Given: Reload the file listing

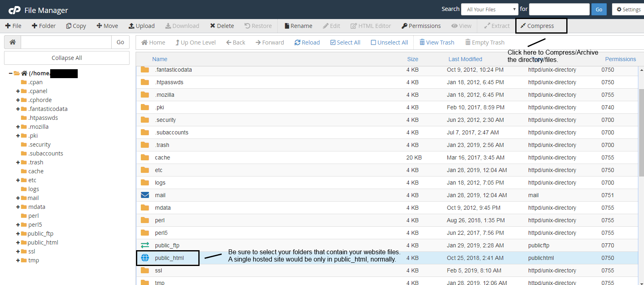Looking at the screenshot, I should pos(307,43).
